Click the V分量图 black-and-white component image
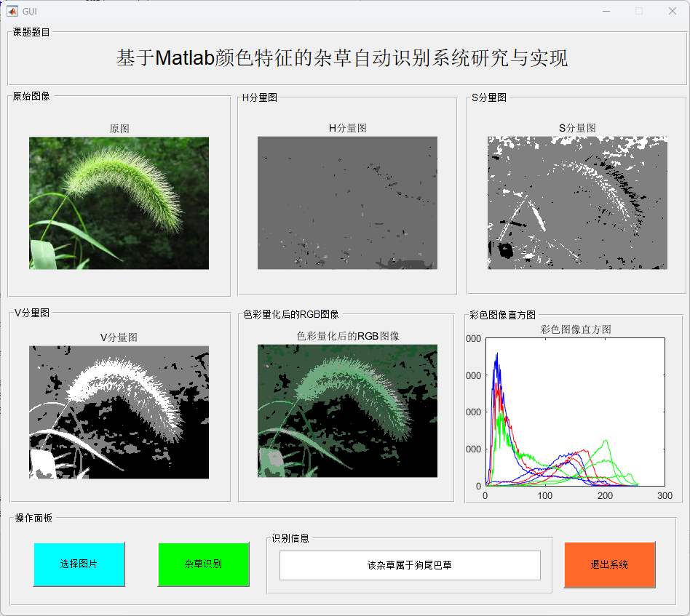690x616 pixels. pyautogui.click(x=119, y=412)
